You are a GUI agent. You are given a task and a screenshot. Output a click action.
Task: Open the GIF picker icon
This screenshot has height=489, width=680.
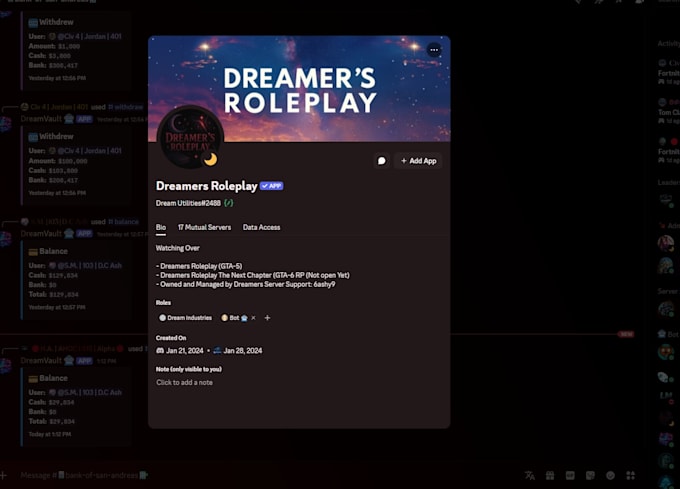[x=570, y=475]
